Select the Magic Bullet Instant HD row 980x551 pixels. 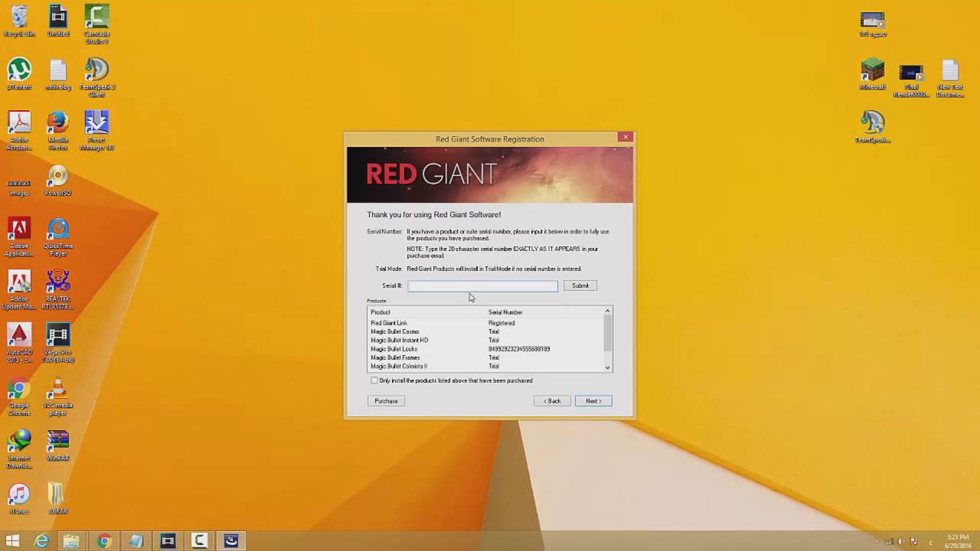[x=485, y=341]
